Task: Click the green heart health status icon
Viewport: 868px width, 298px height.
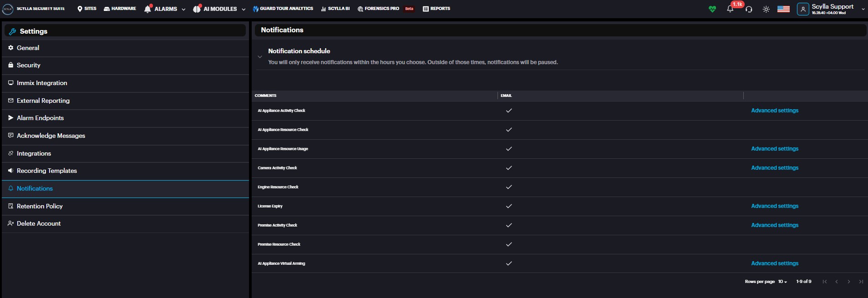Action: coord(712,9)
